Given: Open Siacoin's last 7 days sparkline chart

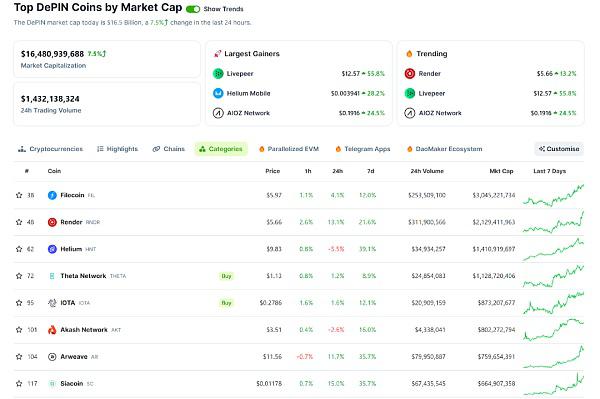Looking at the screenshot, I should 553,383.
